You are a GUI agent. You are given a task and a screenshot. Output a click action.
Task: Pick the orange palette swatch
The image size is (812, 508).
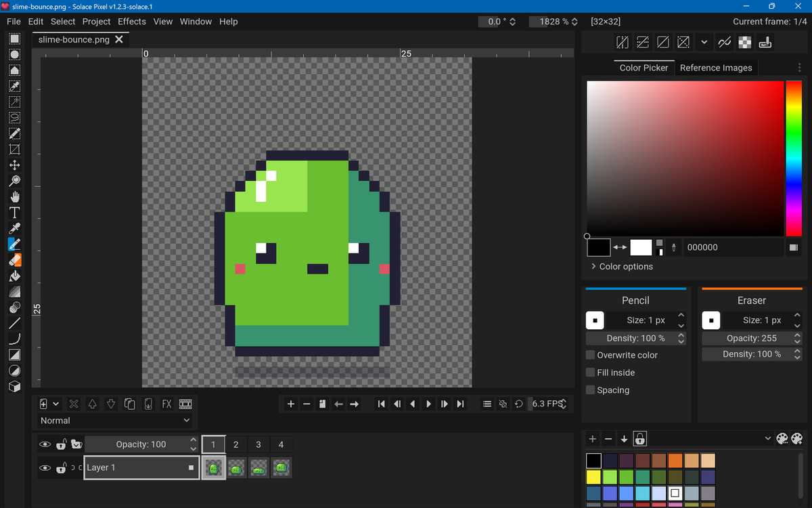coord(675,461)
